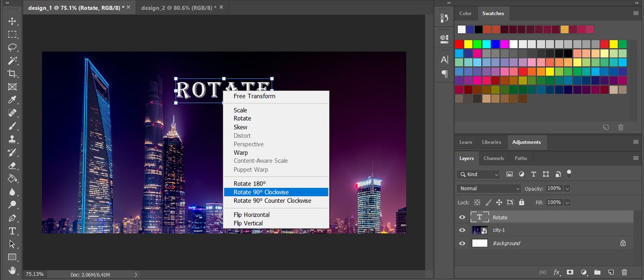Add a layer style (fx)
The width and height of the screenshot is (644, 280).
click(x=557, y=272)
